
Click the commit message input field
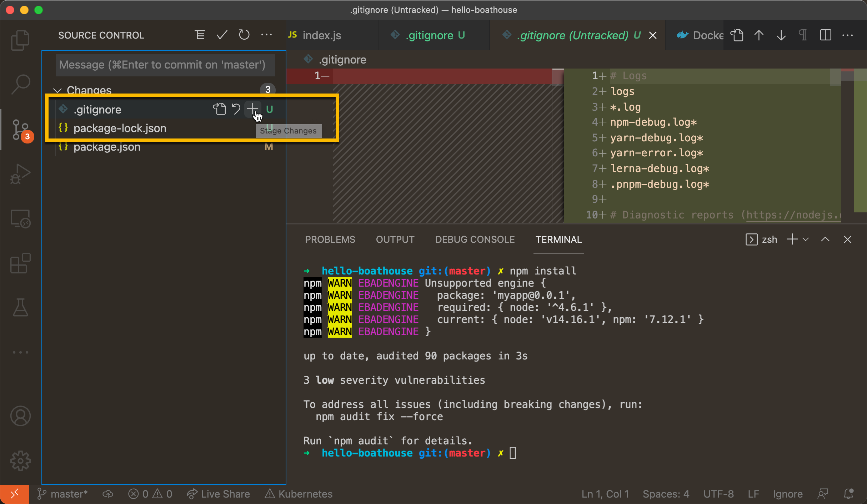(x=165, y=65)
